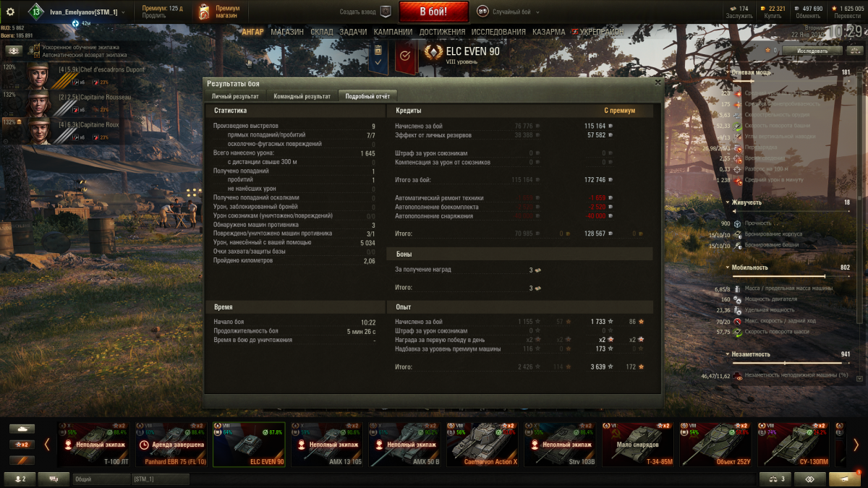Click the red mission checkmark banner icon
Image resolution: width=868 pixels, height=488 pixels.
(x=405, y=57)
